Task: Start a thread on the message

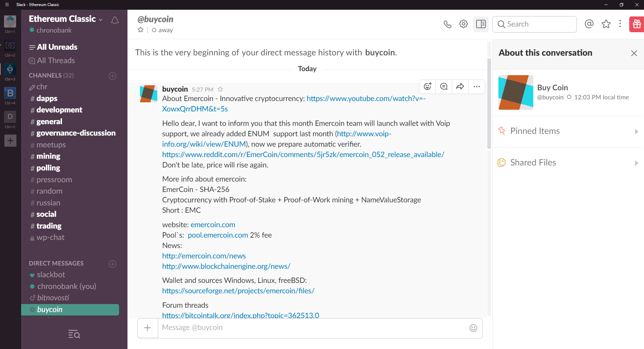Action: click(x=444, y=87)
